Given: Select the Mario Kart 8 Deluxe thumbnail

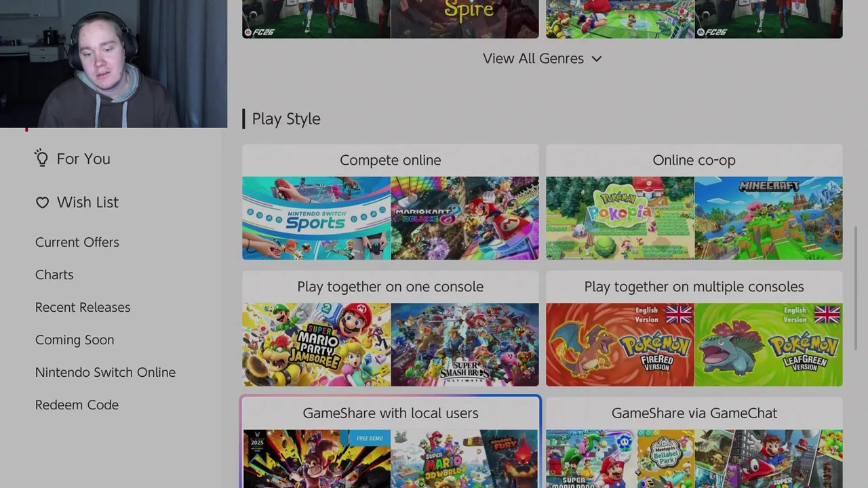Looking at the screenshot, I should [465, 218].
